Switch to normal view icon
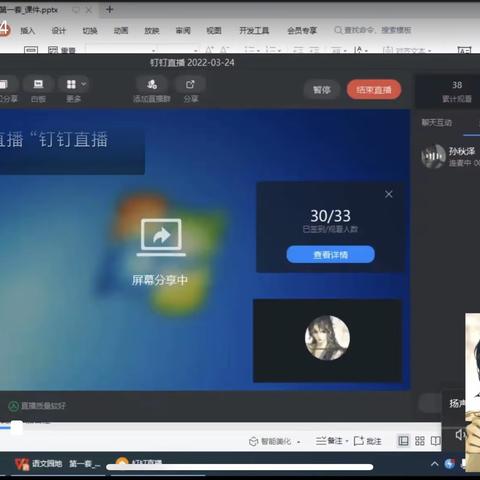Viewport: 480px width, 480px height. pyautogui.click(x=403, y=441)
